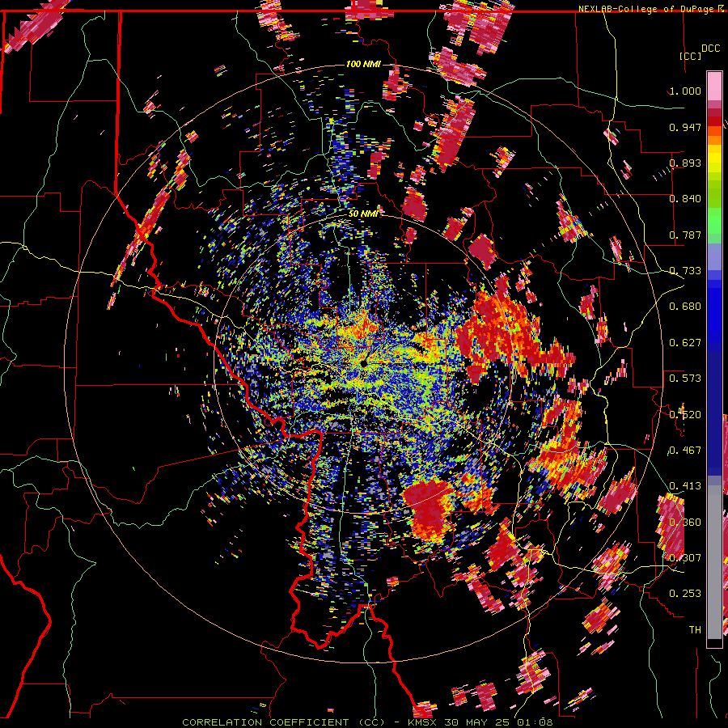Click the 0.360 value on the scale
Image resolution: width=728 pixels, height=728 pixels.
pos(685,522)
